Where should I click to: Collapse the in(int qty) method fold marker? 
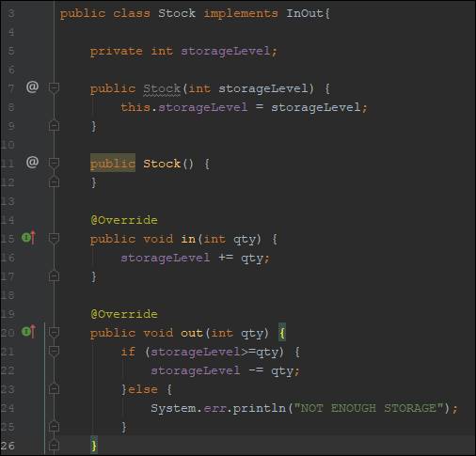pos(54,238)
